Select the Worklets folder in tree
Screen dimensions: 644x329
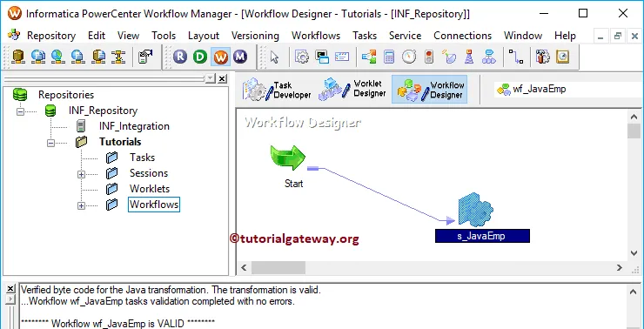pos(150,189)
